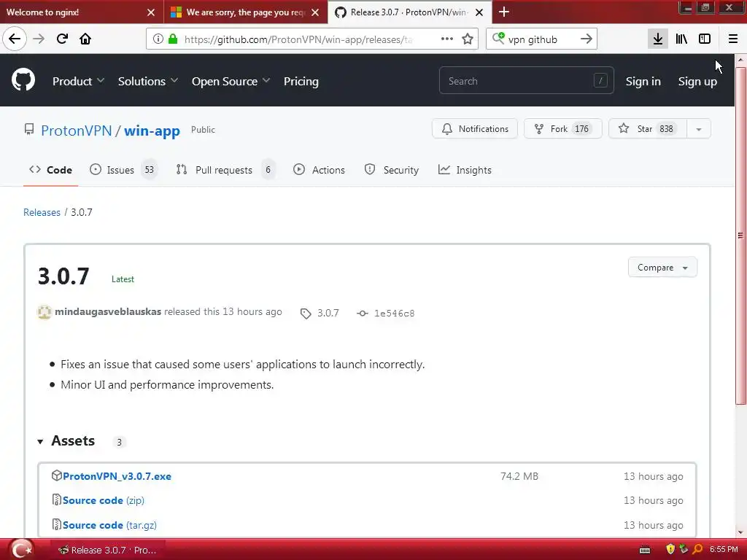
Task: Expand the Solutions dropdown menu
Action: point(148,82)
